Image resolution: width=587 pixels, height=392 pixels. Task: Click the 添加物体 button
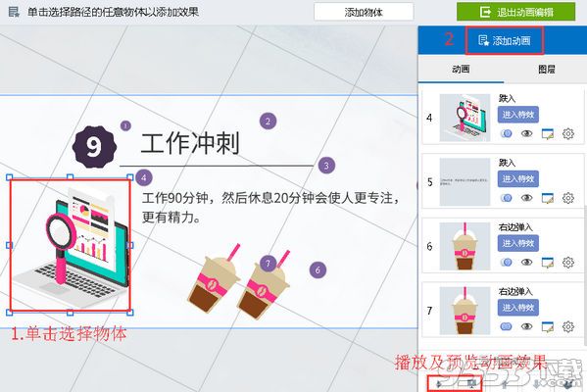click(x=364, y=12)
